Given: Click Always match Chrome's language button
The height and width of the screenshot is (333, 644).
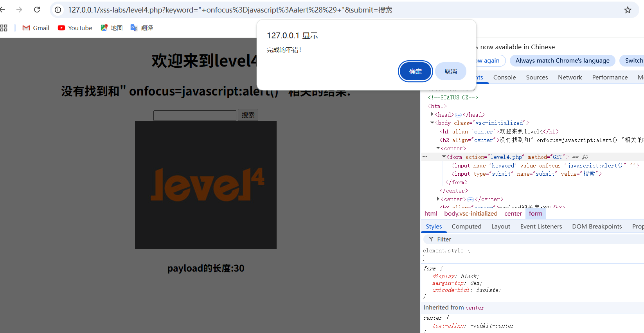Looking at the screenshot, I should (x=562, y=60).
